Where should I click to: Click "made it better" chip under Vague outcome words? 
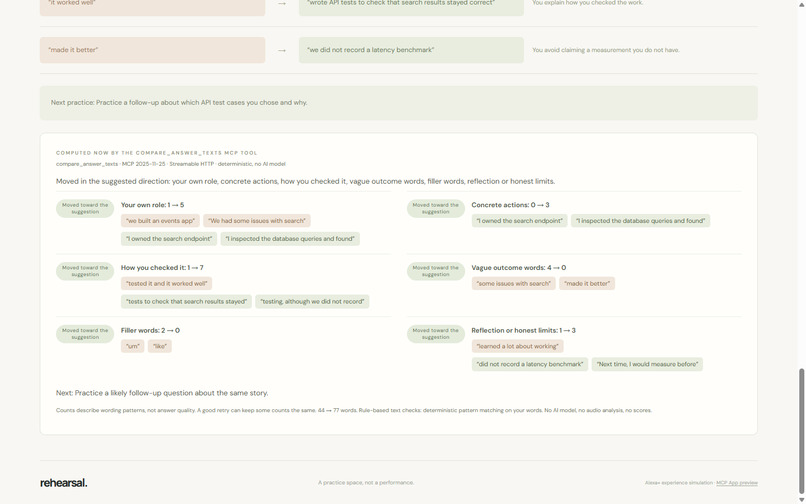click(x=587, y=283)
